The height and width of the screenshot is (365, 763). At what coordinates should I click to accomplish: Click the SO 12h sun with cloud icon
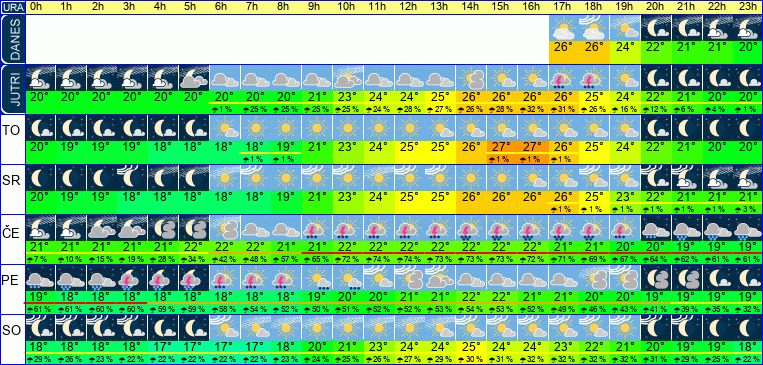pyautogui.click(x=409, y=329)
